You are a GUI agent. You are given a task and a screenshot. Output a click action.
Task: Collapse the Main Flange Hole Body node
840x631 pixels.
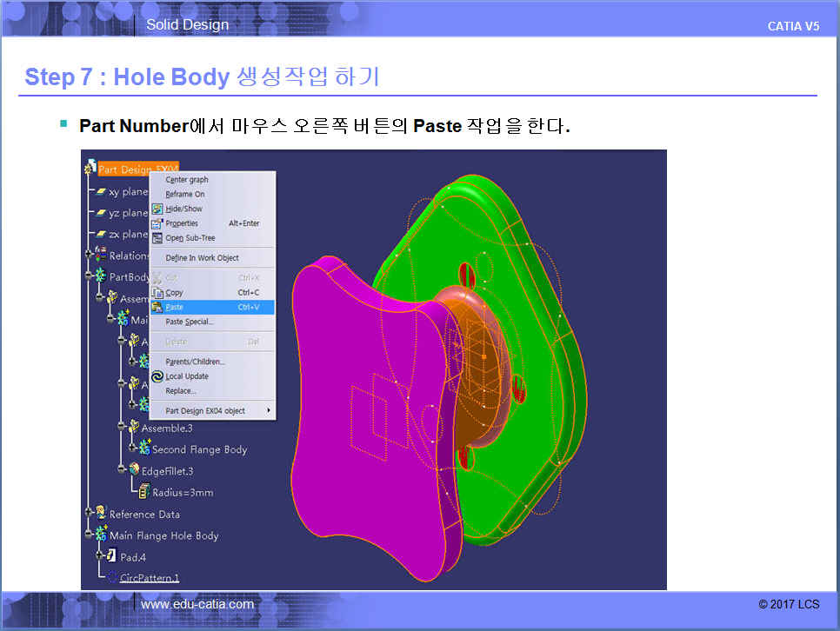tap(88, 535)
